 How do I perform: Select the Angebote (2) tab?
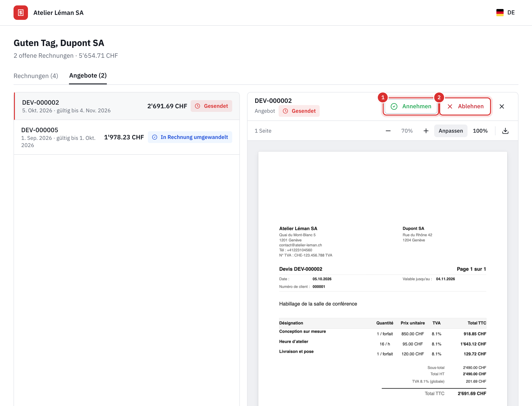pos(88,76)
